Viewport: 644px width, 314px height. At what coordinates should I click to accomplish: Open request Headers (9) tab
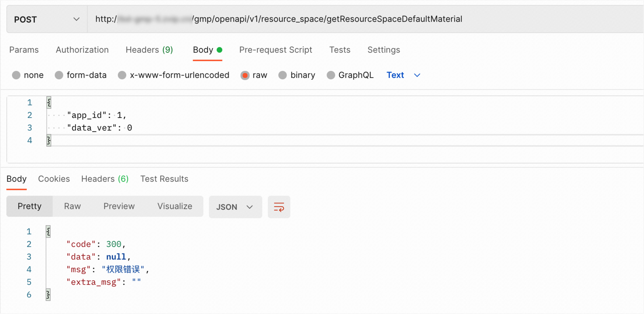(149, 50)
